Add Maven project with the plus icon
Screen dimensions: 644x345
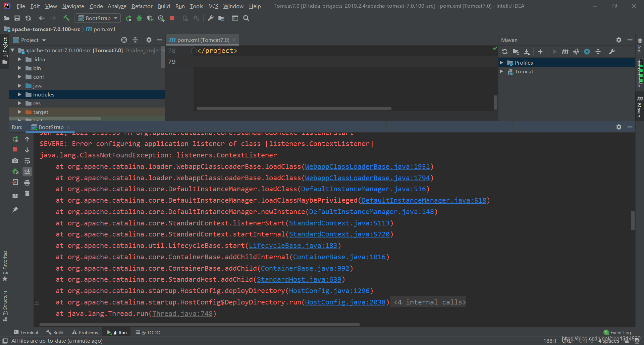pyautogui.click(x=540, y=52)
